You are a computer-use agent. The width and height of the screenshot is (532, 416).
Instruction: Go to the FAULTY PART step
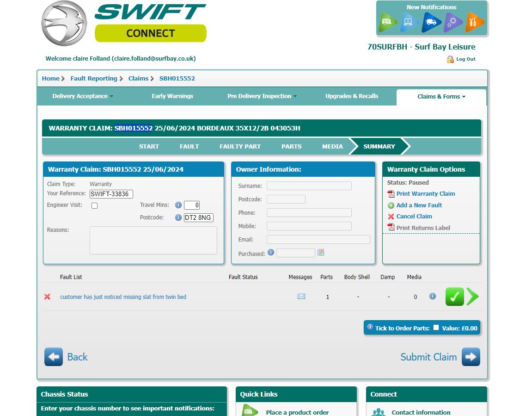(x=240, y=147)
